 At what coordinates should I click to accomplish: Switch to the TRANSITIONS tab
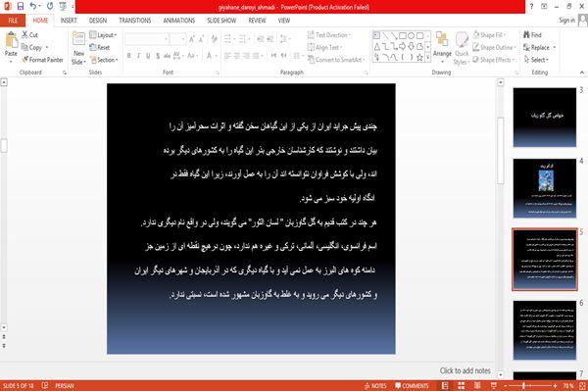[x=135, y=21]
